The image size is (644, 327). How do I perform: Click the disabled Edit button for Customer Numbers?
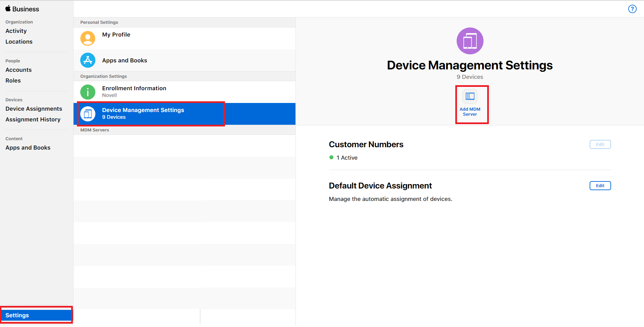point(600,144)
